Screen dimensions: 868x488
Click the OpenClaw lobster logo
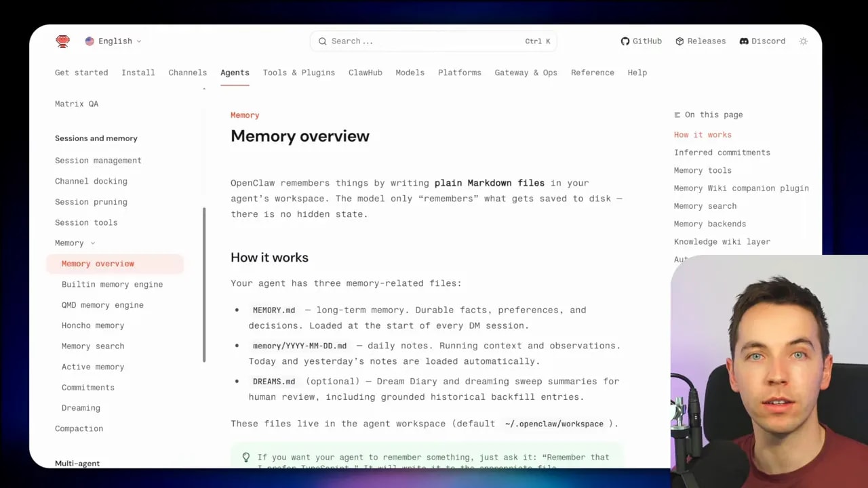click(63, 41)
